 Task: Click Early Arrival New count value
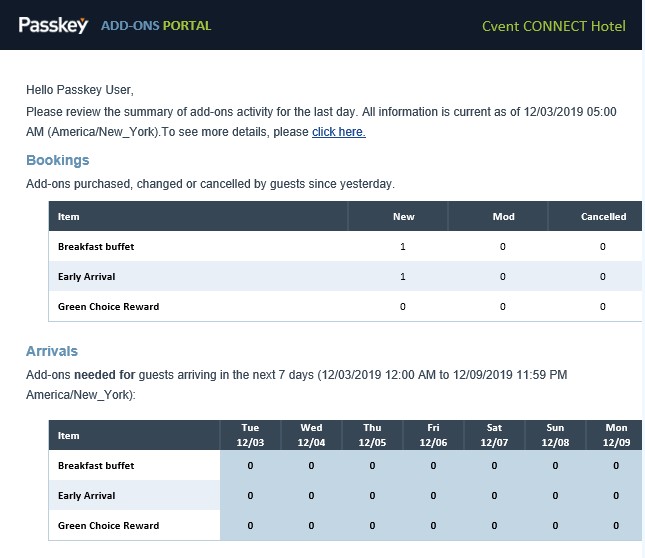403,276
